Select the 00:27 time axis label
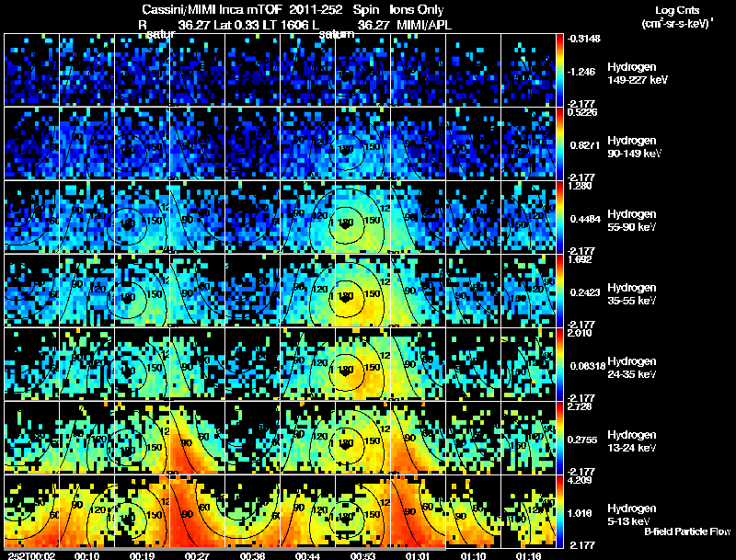This screenshot has height=560, width=736. [x=197, y=555]
